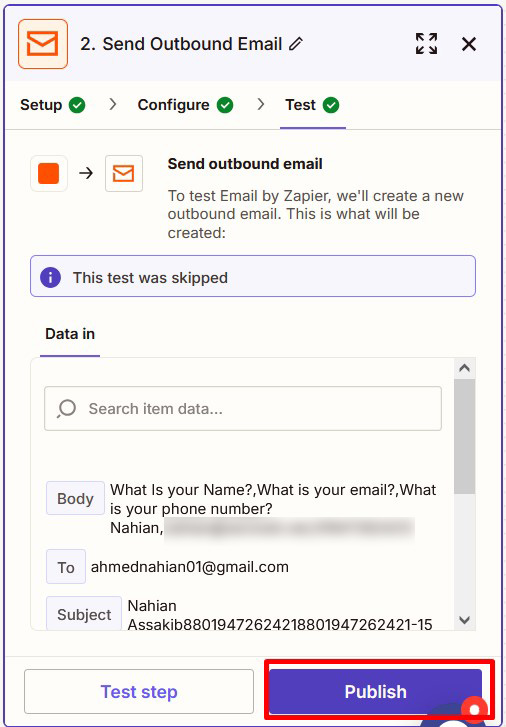The width and height of the screenshot is (506, 727).
Task: Click green checkmark beside Test
Action: coord(331,105)
